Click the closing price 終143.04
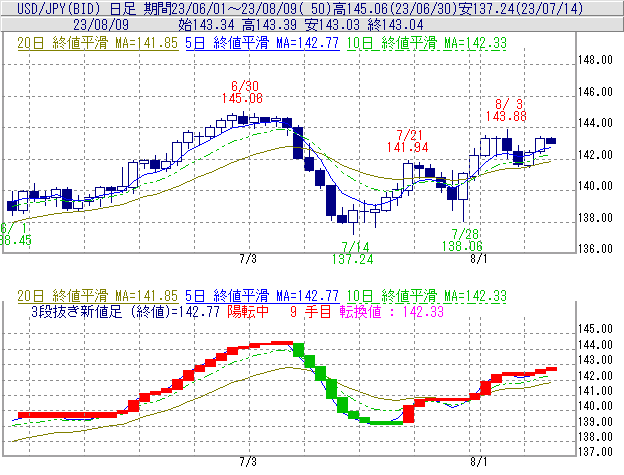The height and width of the screenshot is (475, 624). click(x=395, y=25)
